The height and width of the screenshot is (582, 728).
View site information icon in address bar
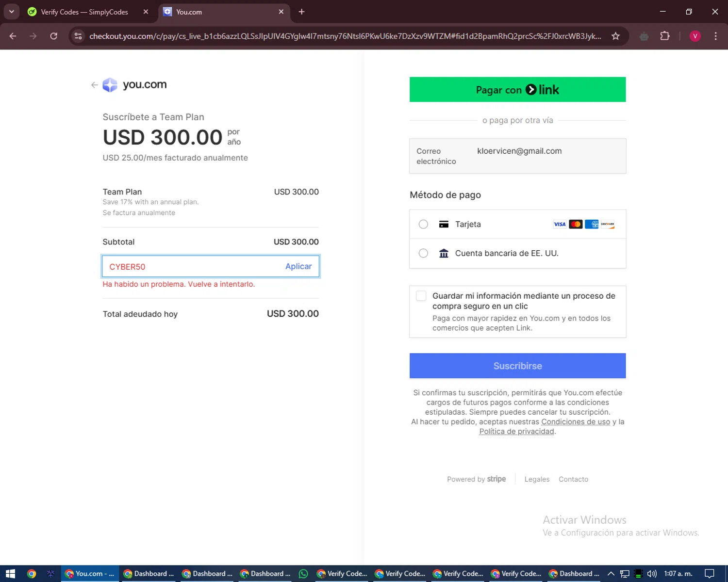click(78, 36)
